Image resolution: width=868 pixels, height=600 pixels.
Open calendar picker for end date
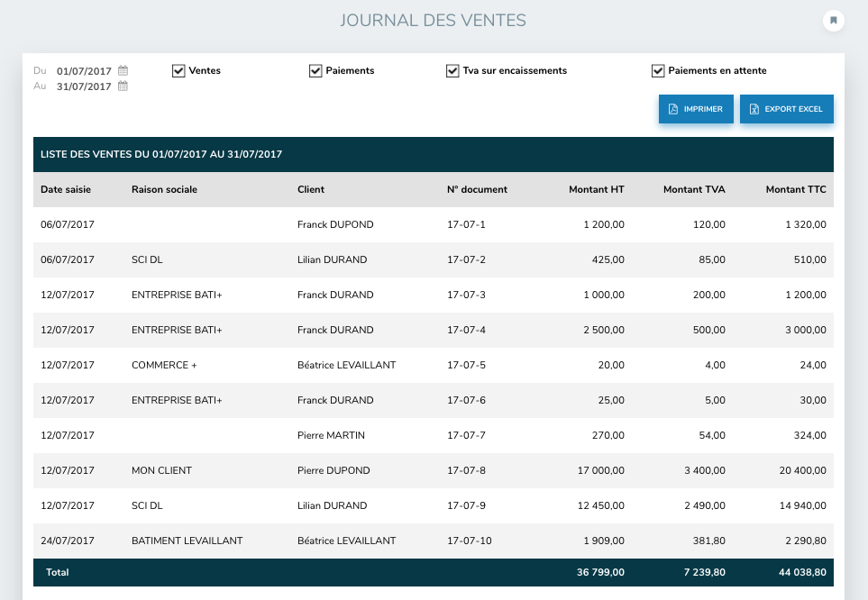[123, 86]
